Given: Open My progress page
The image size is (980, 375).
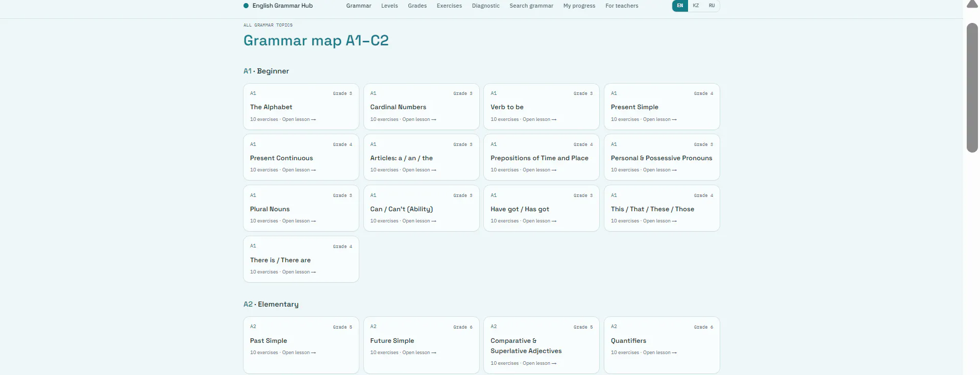Looking at the screenshot, I should (x=579, y=6).
